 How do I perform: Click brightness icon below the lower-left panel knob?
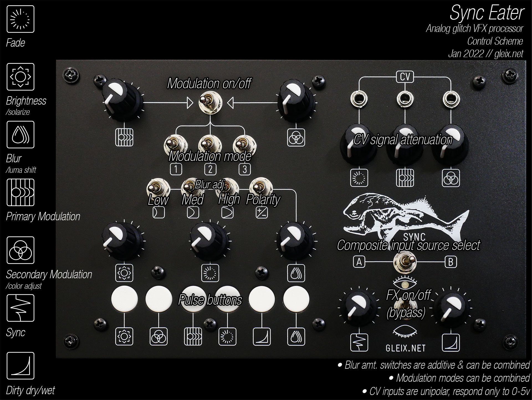(124, 273)
